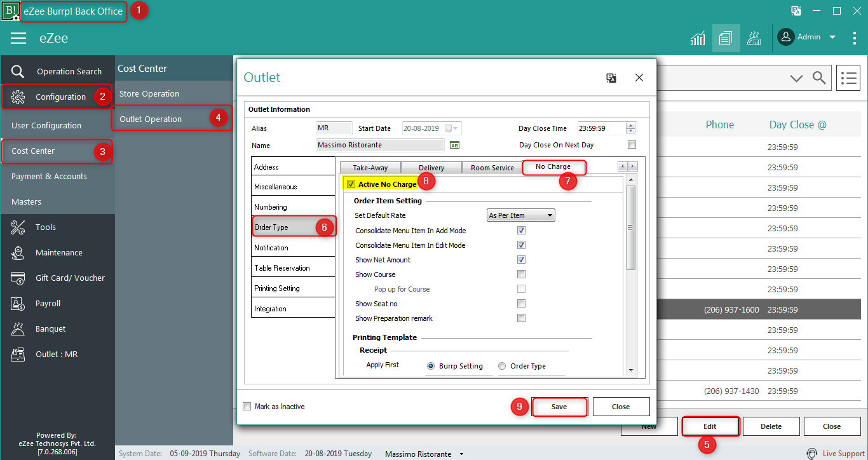This screenshot has height=460, width=868.
Task: Click the Operation Search magnifier icon
Action: pyautogui.click(x=18, y=71)
